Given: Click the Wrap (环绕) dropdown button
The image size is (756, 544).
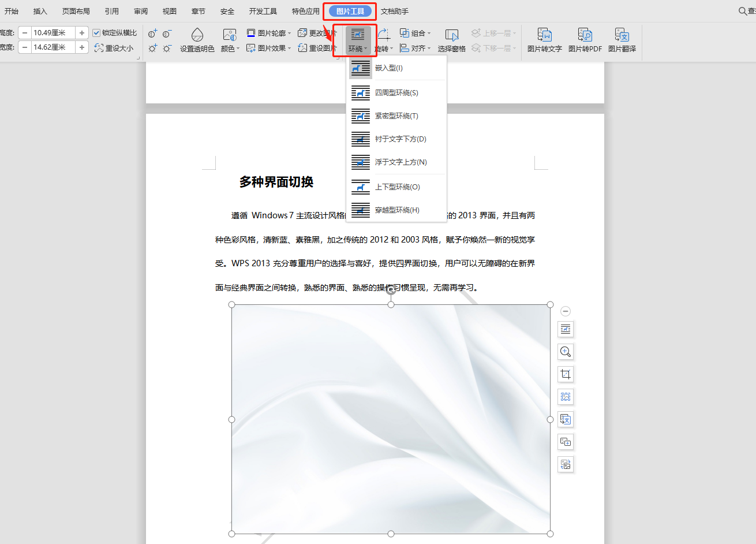Looking at the screenshot, I should point(358,40).
